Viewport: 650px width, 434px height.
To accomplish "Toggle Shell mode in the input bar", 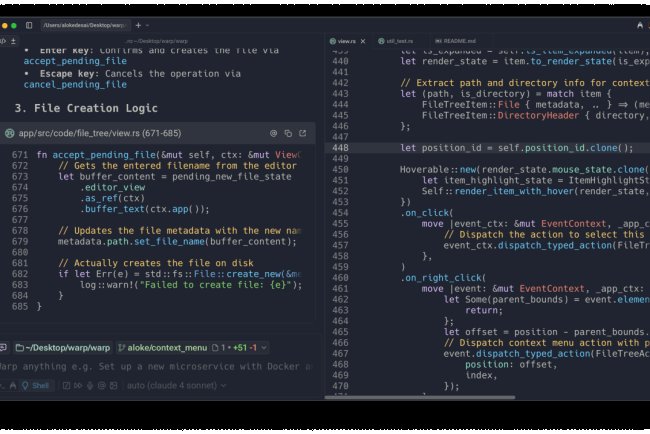I will (x=36, y=386).
